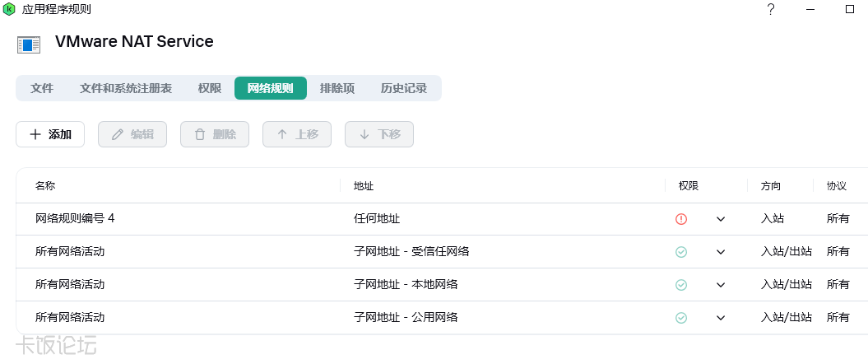Click the 任何地址 address cell
The image size is (868, 364).
pyautogui.click(x=377, y=219)
